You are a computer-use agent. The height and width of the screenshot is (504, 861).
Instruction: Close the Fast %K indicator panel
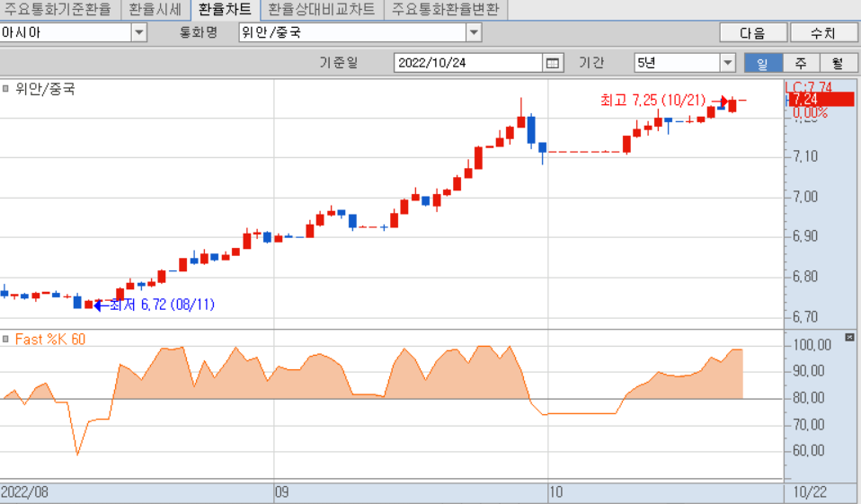849,337
